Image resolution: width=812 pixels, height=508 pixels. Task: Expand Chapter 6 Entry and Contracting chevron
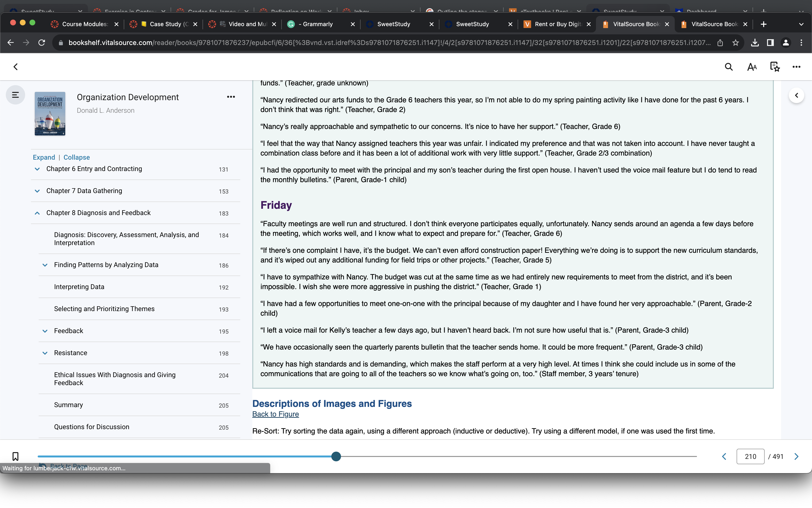coord(37,169)
